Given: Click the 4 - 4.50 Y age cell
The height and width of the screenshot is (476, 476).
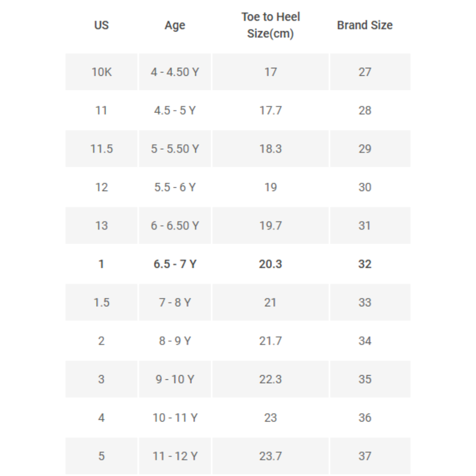Looking at the screenshot, I should coord(175,72).
